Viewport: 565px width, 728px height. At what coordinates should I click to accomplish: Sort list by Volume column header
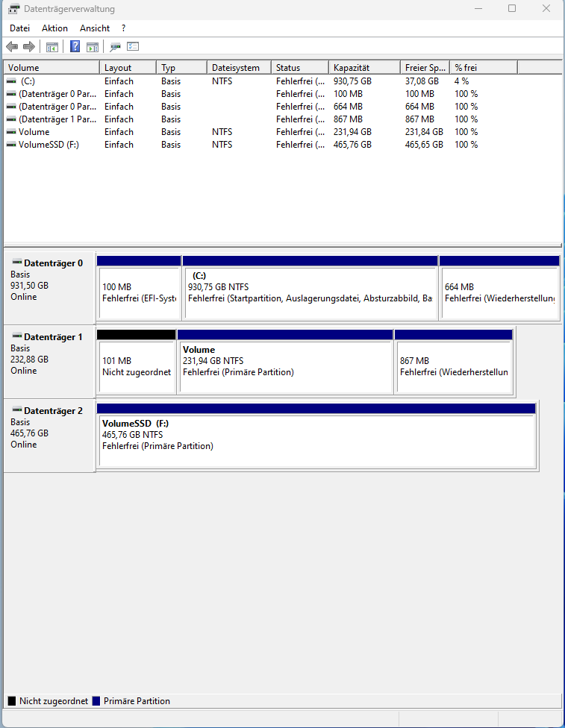(51, 68)
